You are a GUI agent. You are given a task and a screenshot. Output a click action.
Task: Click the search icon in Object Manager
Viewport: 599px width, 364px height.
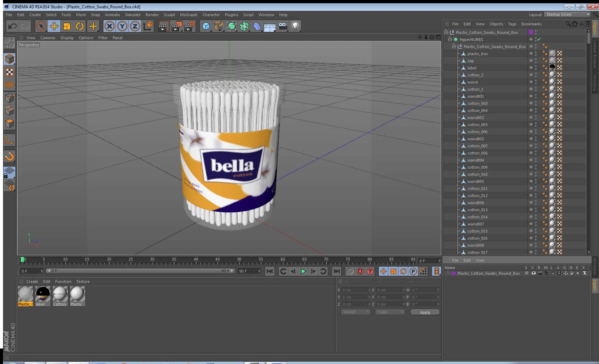pyautogui.click(x=568, y=24)
